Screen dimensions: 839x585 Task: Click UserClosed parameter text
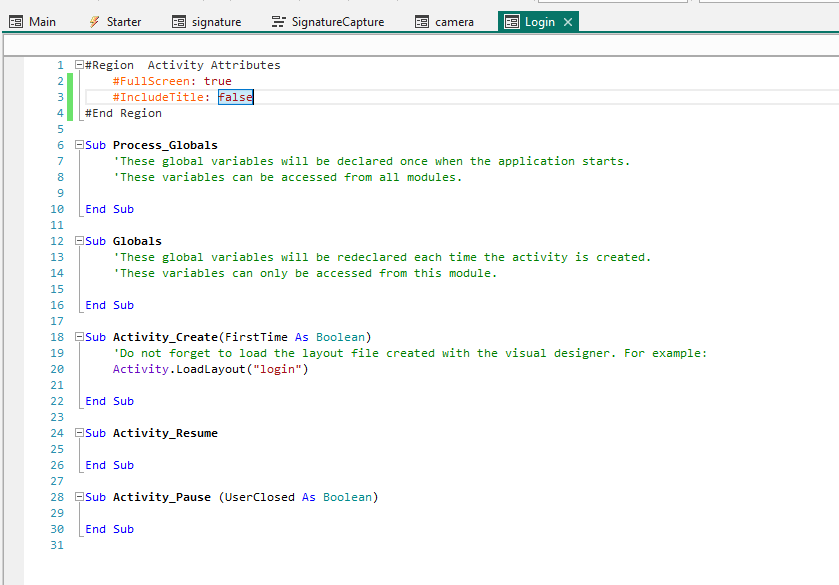[260, 497]
